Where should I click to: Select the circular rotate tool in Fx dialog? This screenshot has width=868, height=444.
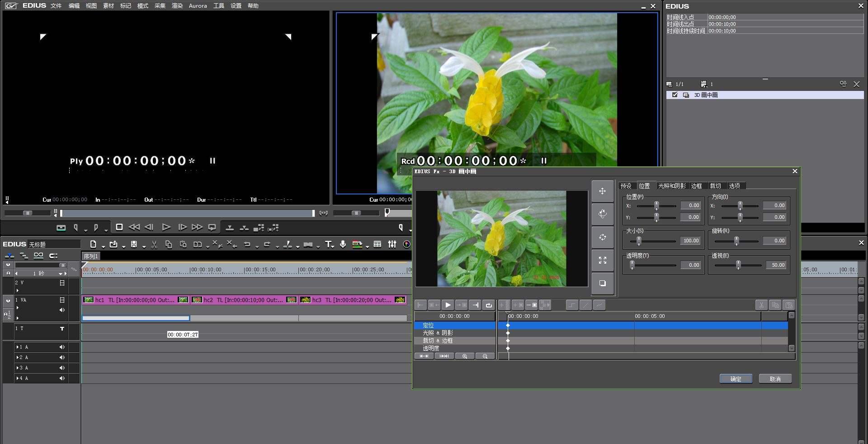click(602, 237)
